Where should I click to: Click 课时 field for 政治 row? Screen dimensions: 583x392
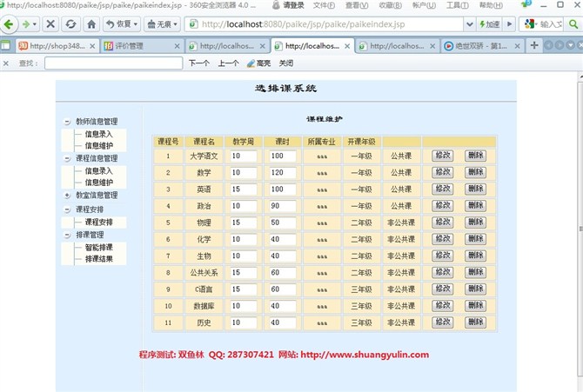tap(283, 206)
